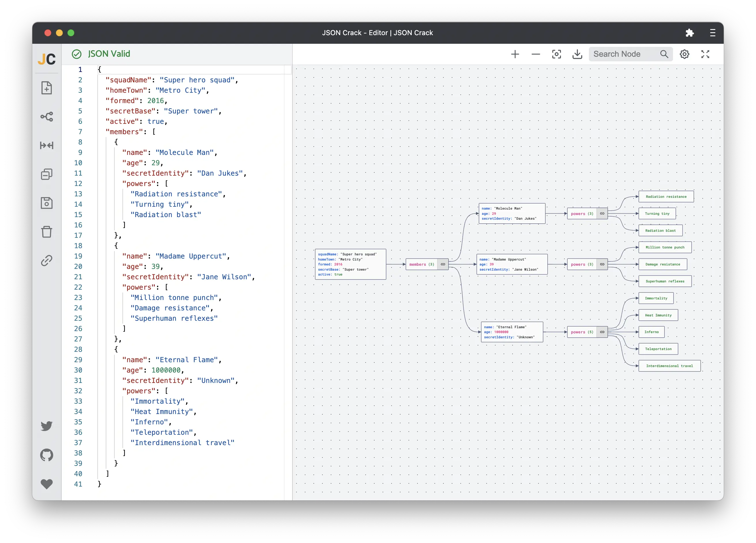
Task: Click the import file icon in sidebar
Action: [47, 88]
